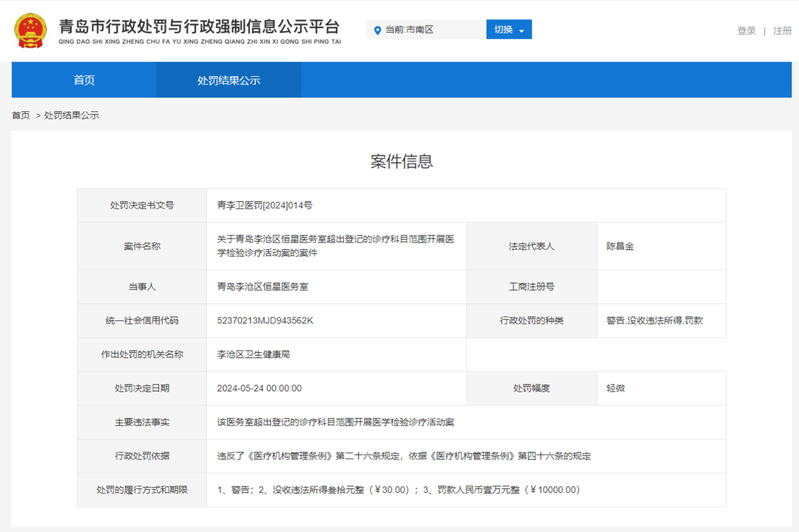Click the legal representative name 陈昌金
The width and height of the screenshot is (799, 532).
(620, 246)
